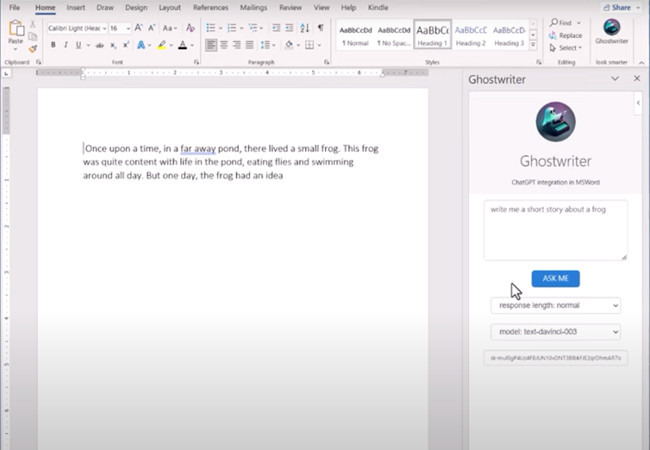This screenshot has height=450, width=650.
Task: Open the Change Case Aa dropdown
Action: point(170,28)
